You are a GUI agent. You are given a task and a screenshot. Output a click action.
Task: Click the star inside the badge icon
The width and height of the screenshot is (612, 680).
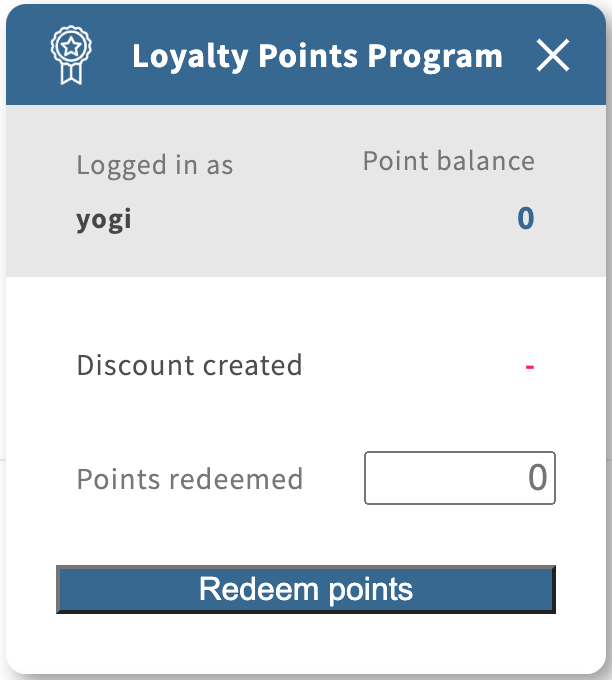(71, 46)
